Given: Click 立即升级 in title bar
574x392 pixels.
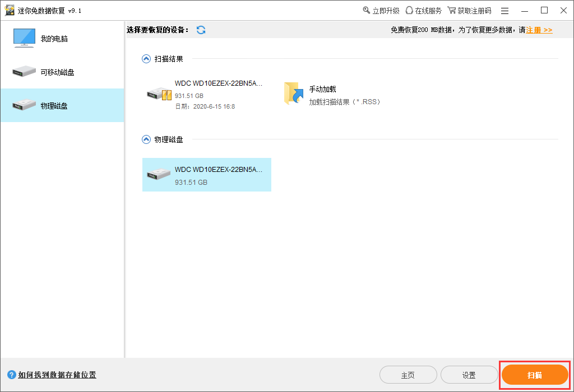Looking at the screenshot, I should pyautogui.click(x=386, y=11).
